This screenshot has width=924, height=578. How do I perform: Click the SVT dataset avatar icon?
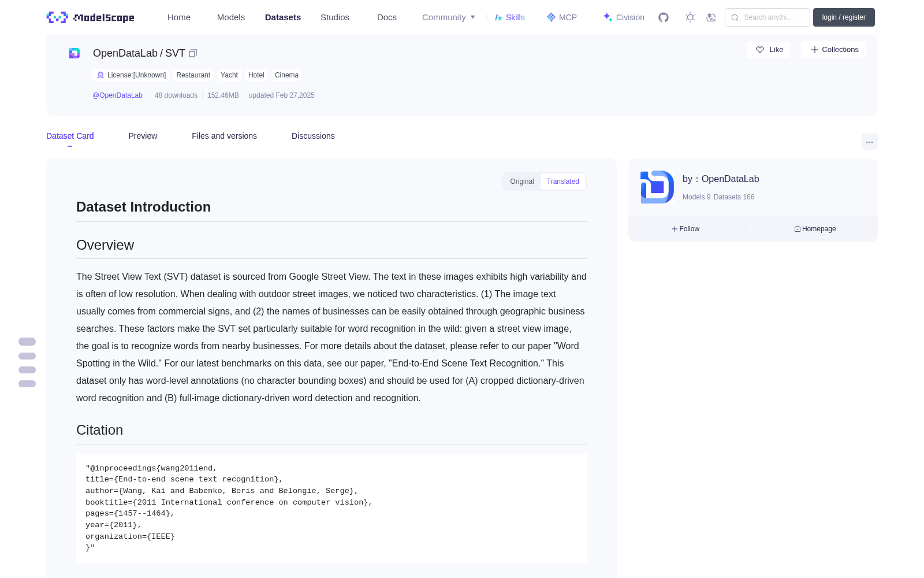point(74,53)
